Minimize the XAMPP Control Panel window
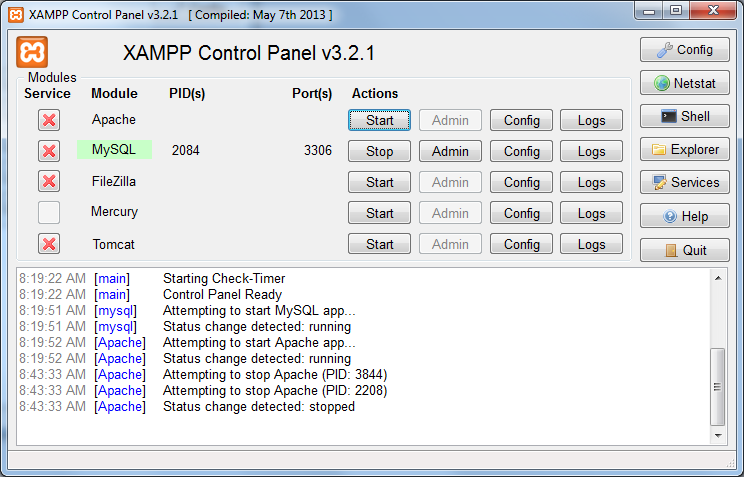The width and height of the screenshot is (744, 477). click(x=649, y=11)
